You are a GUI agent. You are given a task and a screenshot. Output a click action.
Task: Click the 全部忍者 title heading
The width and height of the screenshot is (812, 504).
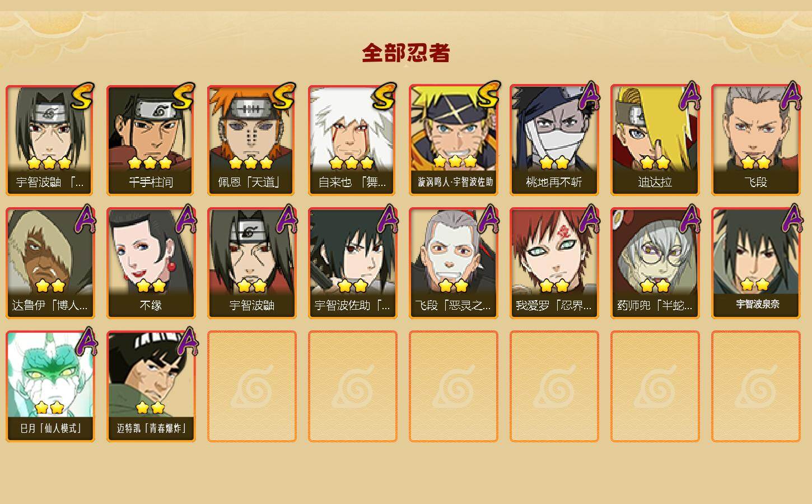click(x=406, y=53)
